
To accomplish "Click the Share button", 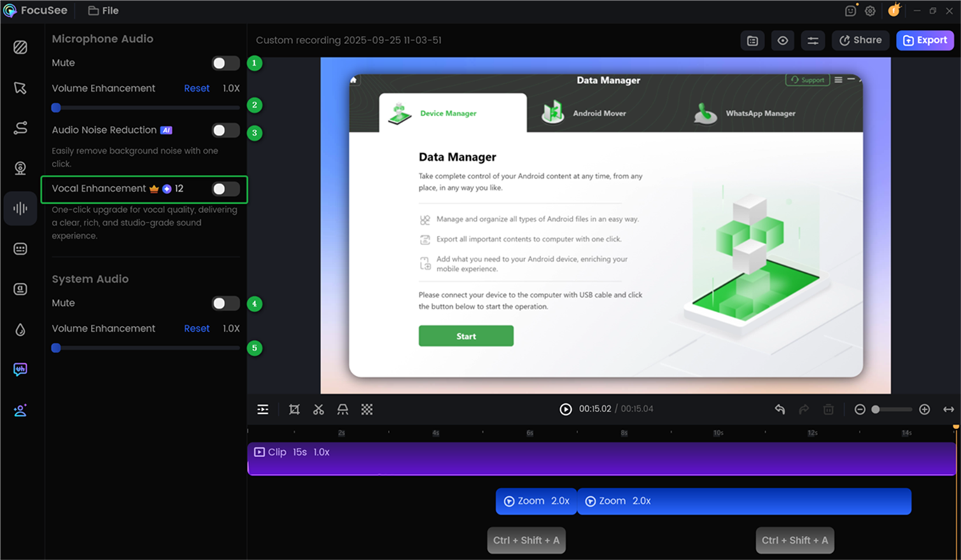I will coord(860,41).
